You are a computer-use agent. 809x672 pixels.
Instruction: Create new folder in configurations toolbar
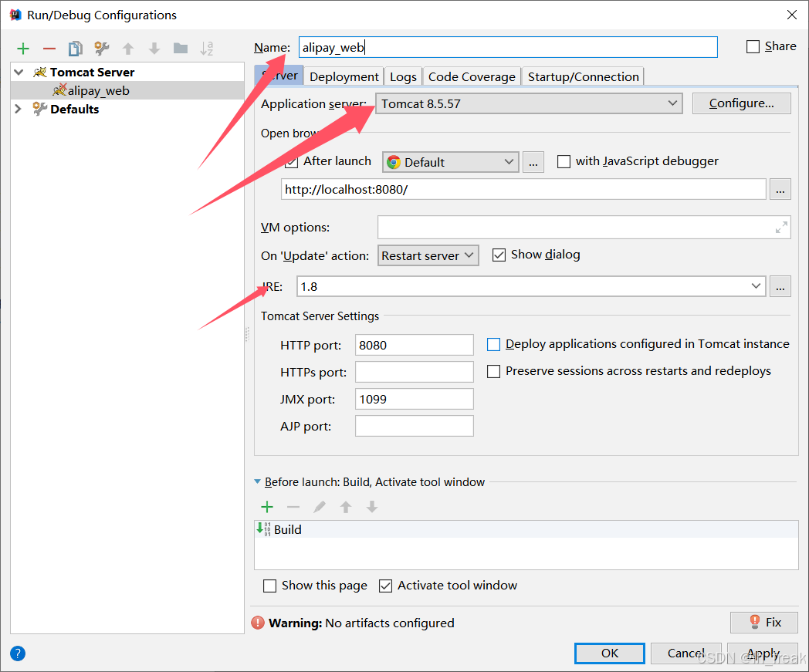point(181,49)
